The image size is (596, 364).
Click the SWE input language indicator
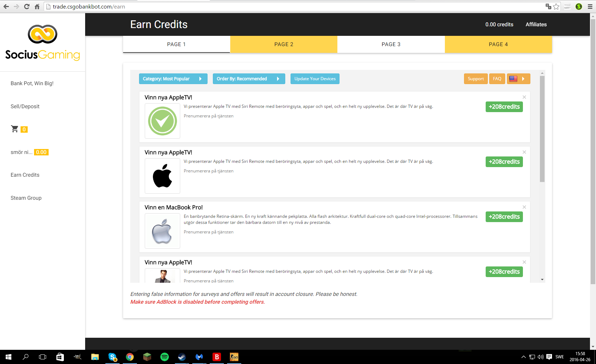click(x=559, y=357)
